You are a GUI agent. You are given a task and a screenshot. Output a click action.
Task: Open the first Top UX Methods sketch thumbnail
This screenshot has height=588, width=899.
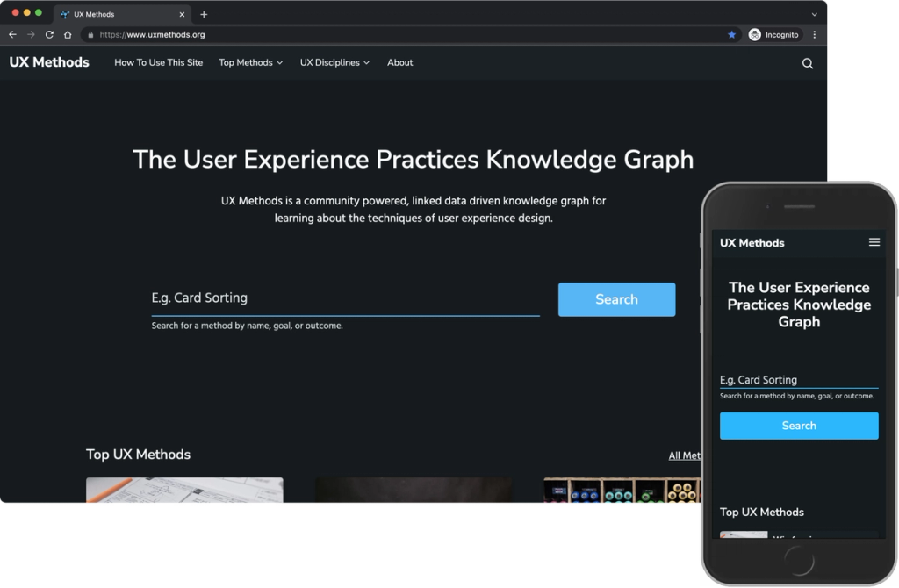tap(184, 490)
